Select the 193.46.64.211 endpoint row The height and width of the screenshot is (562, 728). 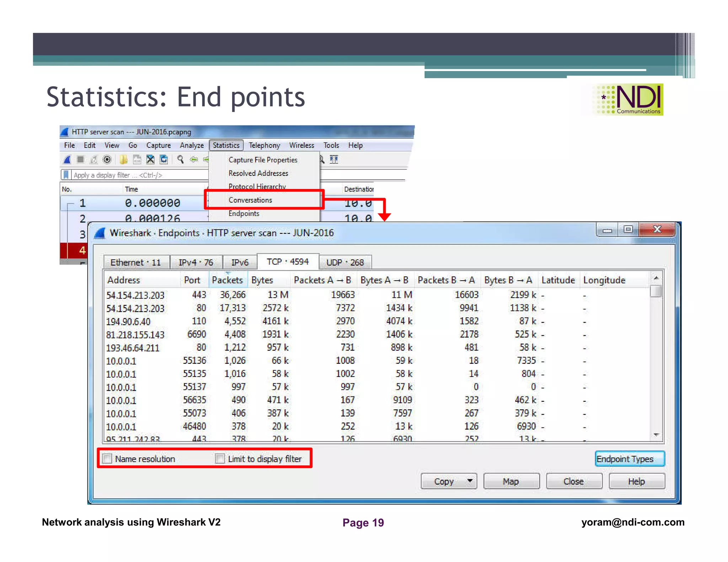coord(377,348)
